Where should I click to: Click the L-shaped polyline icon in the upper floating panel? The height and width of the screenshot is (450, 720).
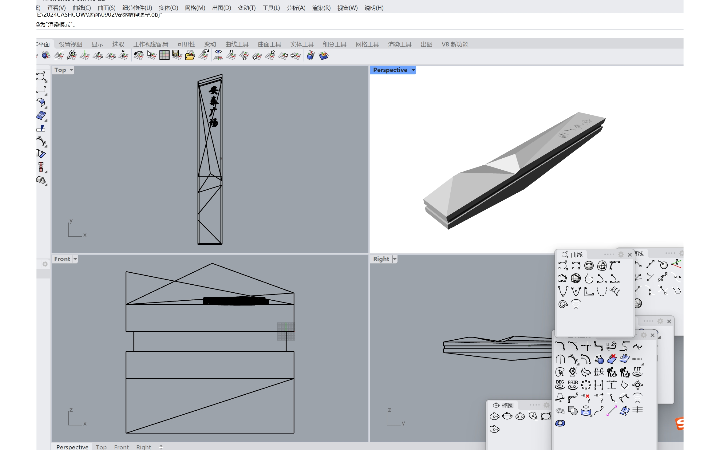(x=589, y=291)
